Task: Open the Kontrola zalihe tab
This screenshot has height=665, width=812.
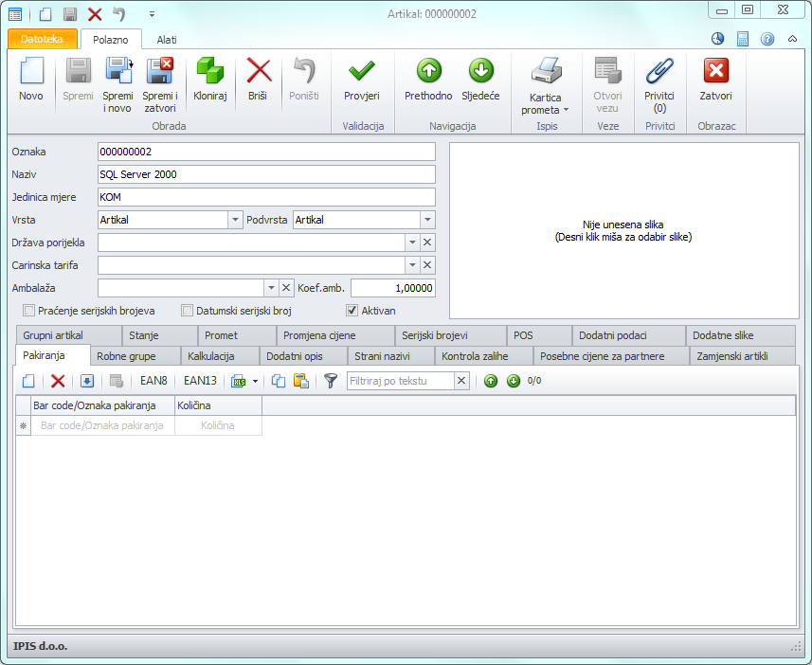Action: coord(483,356)
